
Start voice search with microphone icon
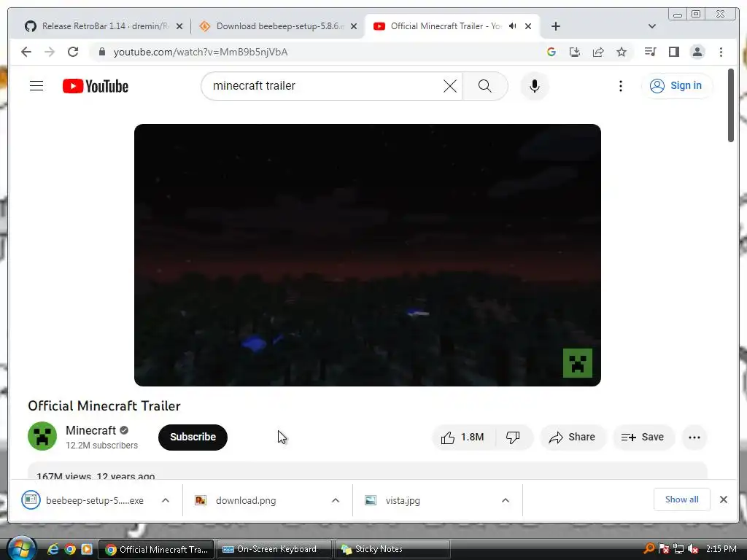[535, 86]
